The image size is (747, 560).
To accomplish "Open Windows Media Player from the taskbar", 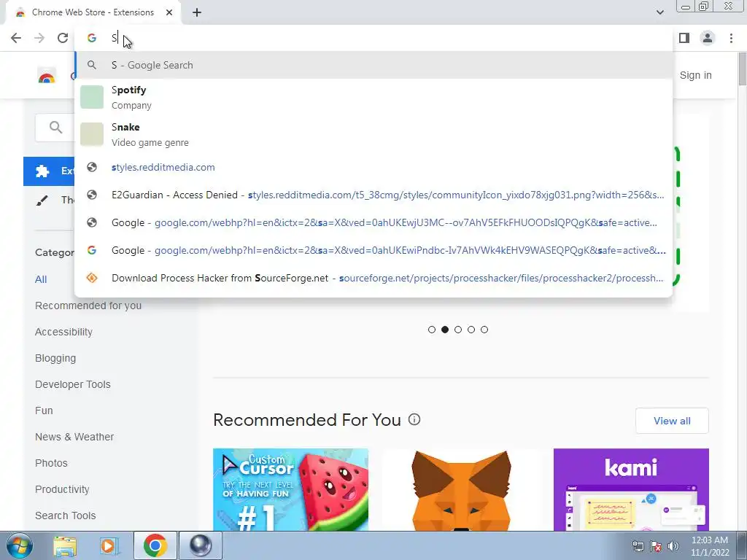I will click(x=109, y=545).
